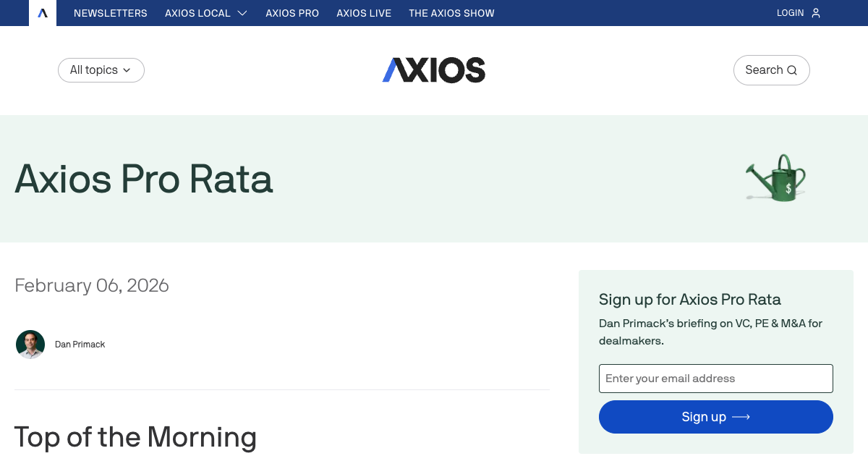Click Dan Primack's profile avatar
The image size is (868, 456).
click(x=30, y=344)
